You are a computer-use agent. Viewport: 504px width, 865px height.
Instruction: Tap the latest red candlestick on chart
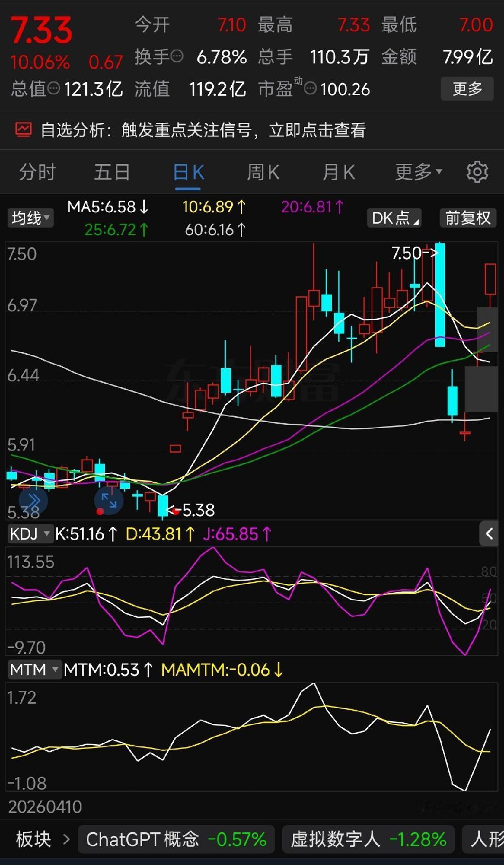(490, 279)
